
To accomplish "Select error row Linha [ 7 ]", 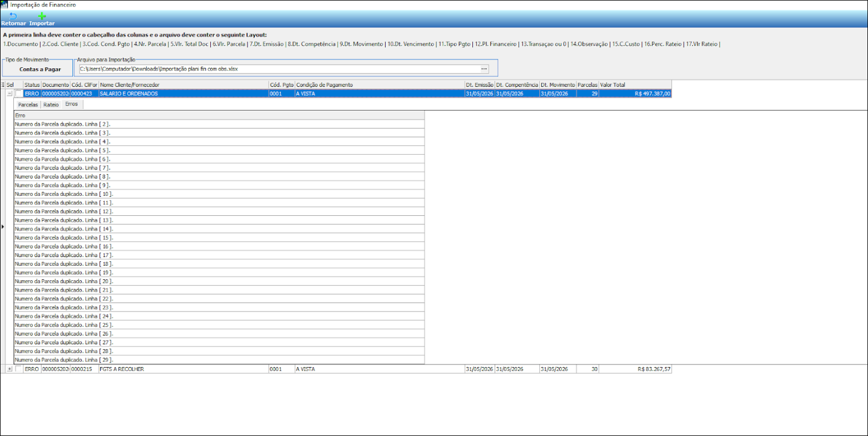I will coord(219,167).
